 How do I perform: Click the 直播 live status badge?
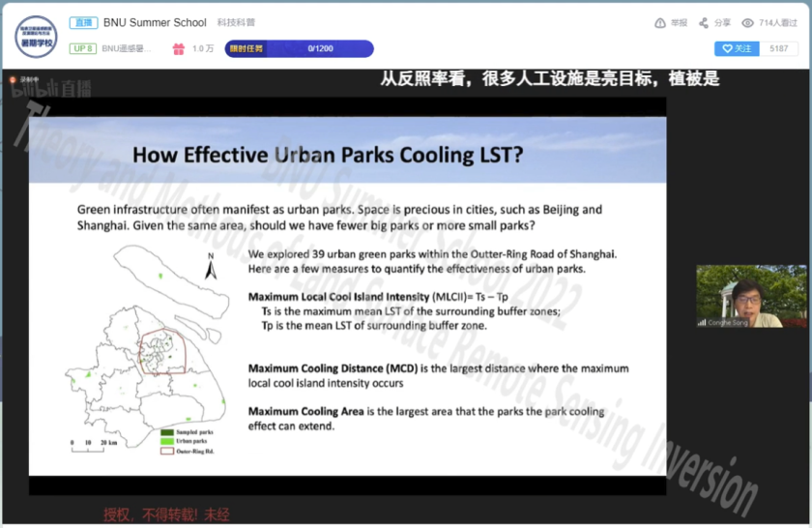(82, 22)
